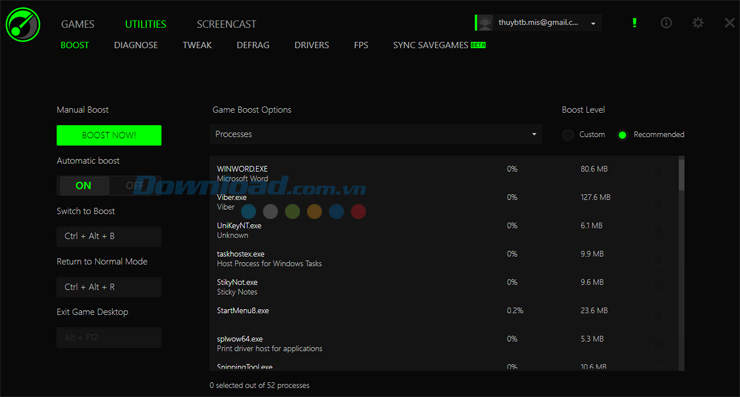740x397 pixels.
Task: Open the info circle icon
Action: (666, 23)
